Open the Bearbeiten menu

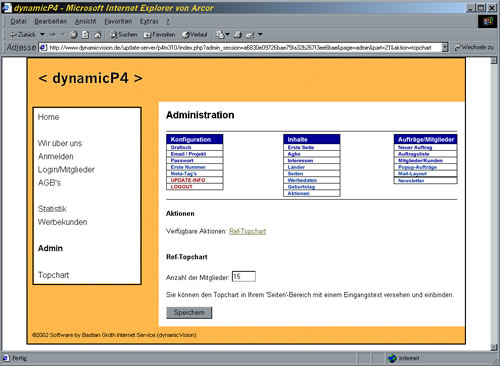(51, 21)
